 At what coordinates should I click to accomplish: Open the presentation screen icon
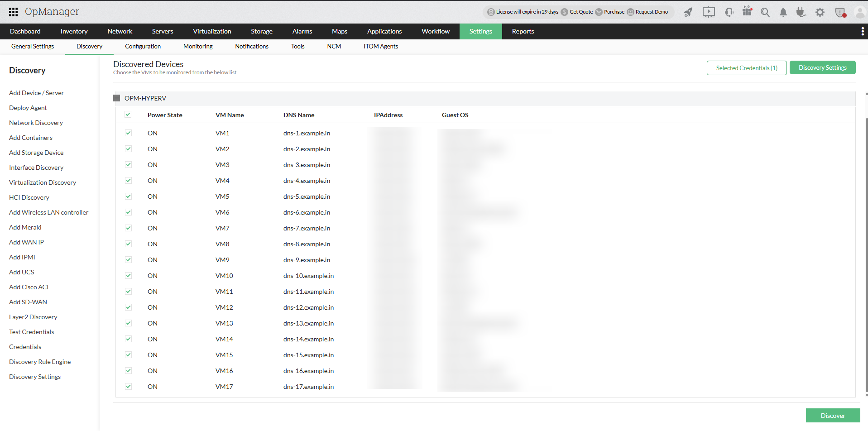tap(709, 12)
